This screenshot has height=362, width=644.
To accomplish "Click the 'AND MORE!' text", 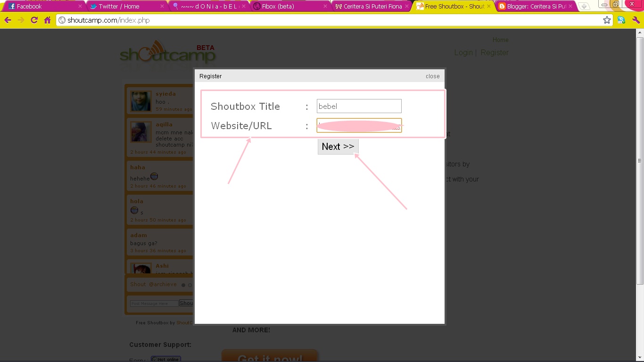I will pos(251,330).
